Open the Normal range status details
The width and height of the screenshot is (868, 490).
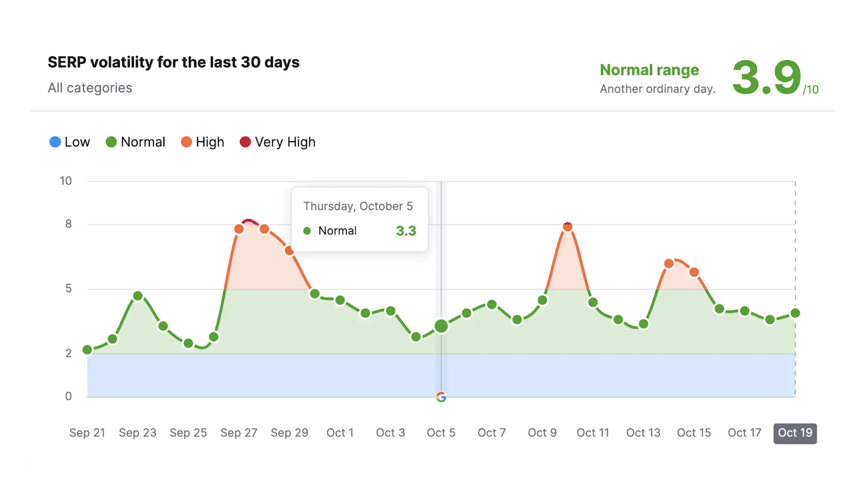click(649, 70)
